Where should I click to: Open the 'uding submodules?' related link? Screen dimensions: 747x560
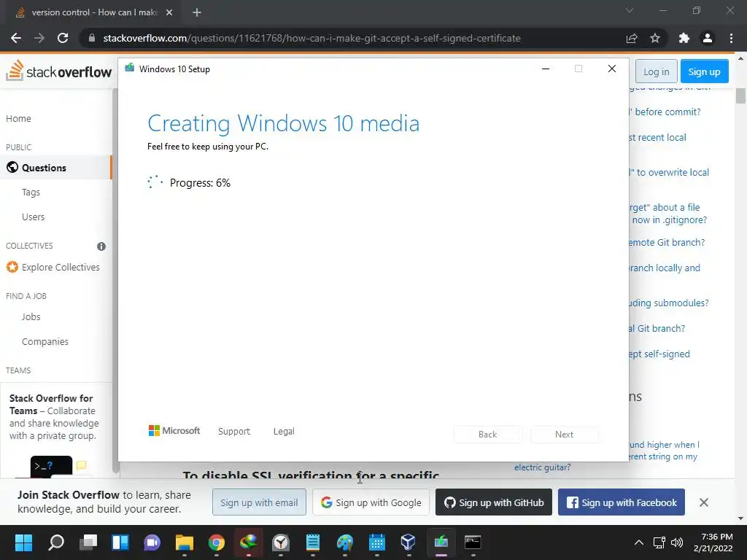pos(668,303)
